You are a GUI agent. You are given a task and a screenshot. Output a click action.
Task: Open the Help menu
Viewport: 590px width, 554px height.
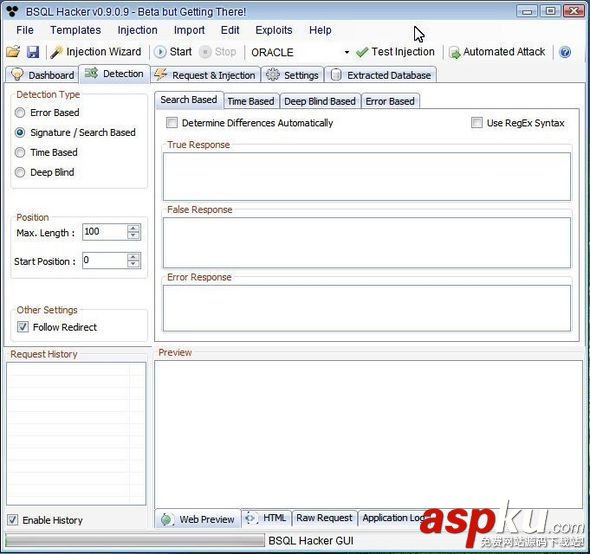320,30
